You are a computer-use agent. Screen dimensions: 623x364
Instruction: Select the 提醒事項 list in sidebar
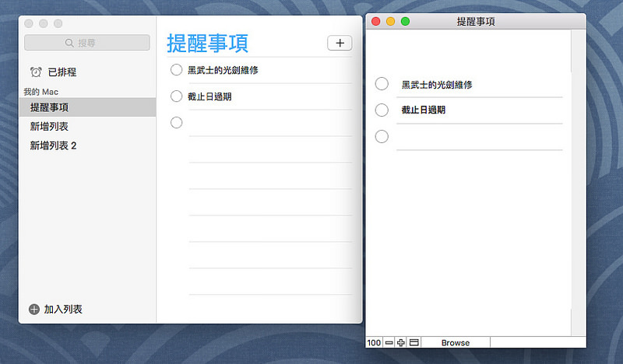pos(87,107)
